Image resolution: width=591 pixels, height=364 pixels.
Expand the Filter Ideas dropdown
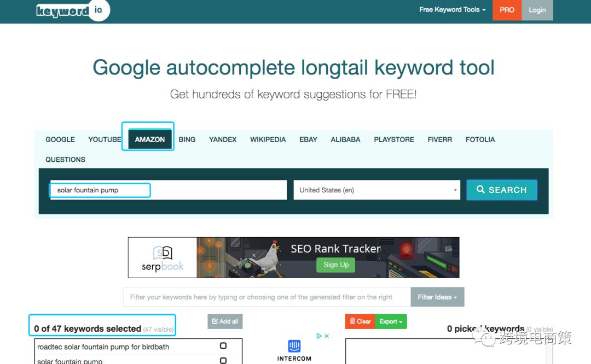(x=437, y=297)
